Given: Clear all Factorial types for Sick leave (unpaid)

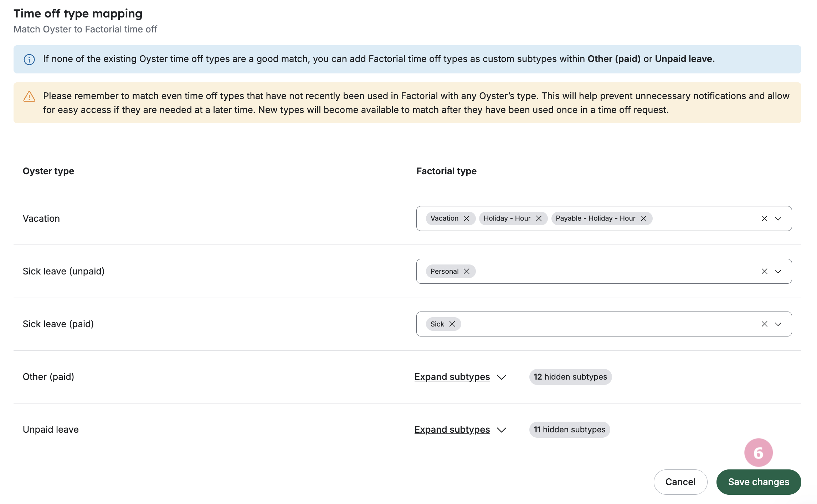Looking at the screenshot, I should (764, 271).
